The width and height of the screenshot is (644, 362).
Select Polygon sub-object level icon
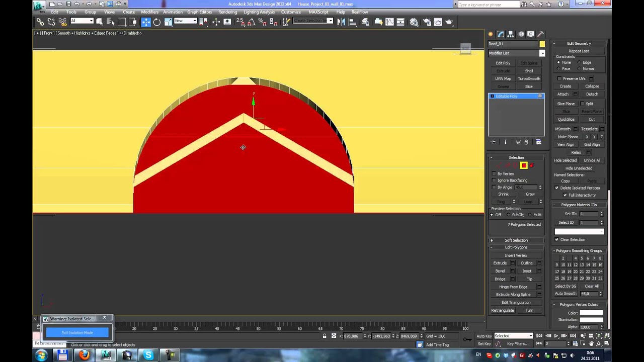(524, 165)
